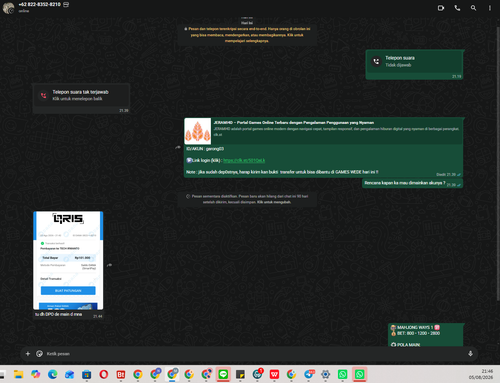This screenshot has width=500, height=383.
Task: Click the disappearing messages enabled notice
Action: point(247,199)
